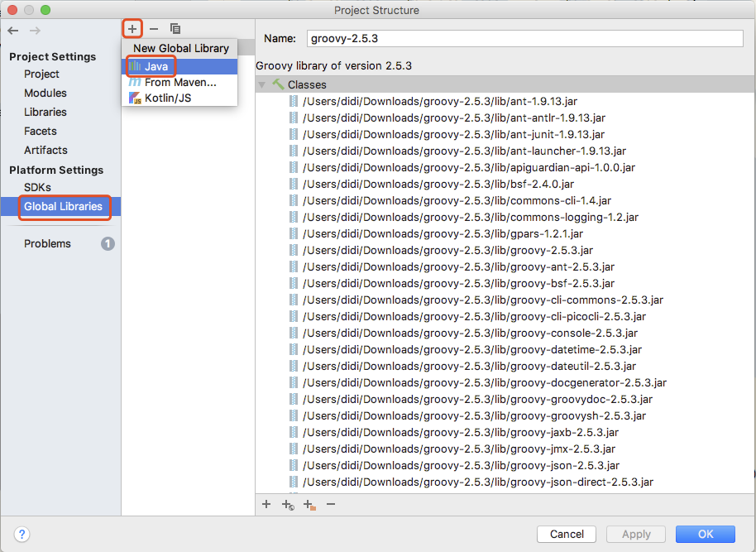Viewport: 756px width, 552px height.
Task: Click the 'Platform Settings' heading
Action: (x=56, y=170)
